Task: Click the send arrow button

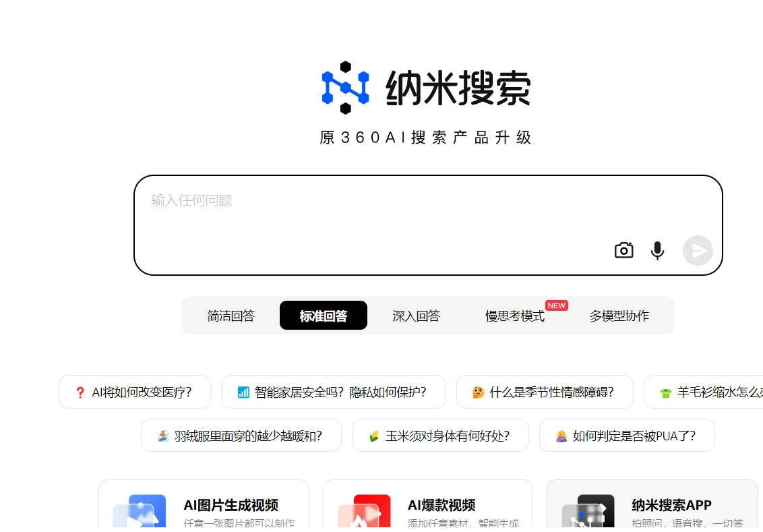Action: coord(698,251)
